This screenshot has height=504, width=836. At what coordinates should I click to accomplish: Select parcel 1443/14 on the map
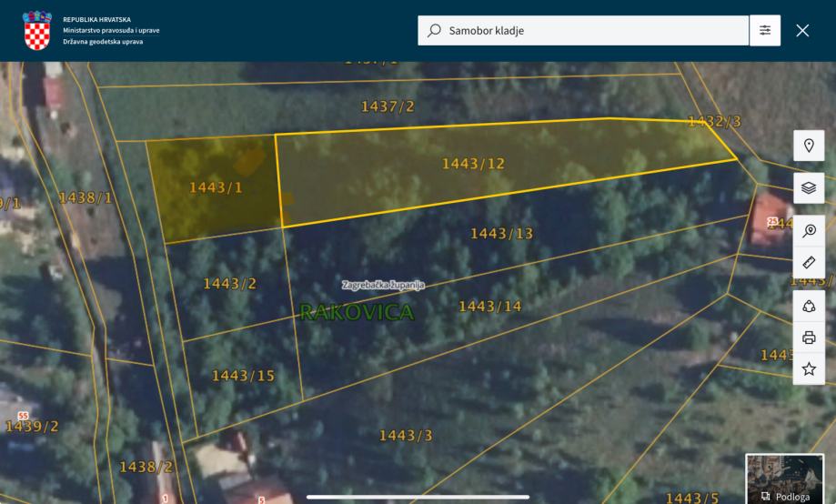pyautogui.click(x=490, y=307)
